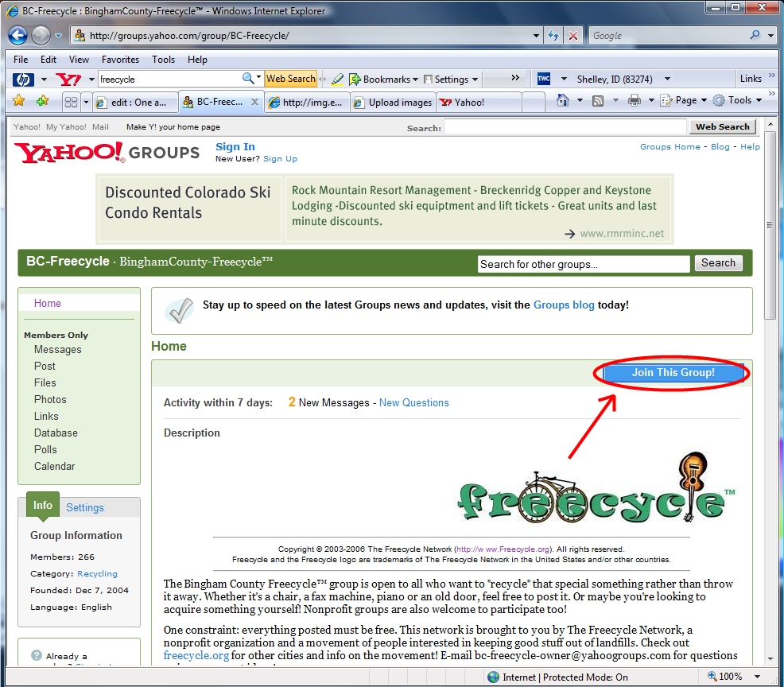The width and height of the screenshot is (784, 687).
Task: Expand the address bar history dropdown
Action: point(537,35)
